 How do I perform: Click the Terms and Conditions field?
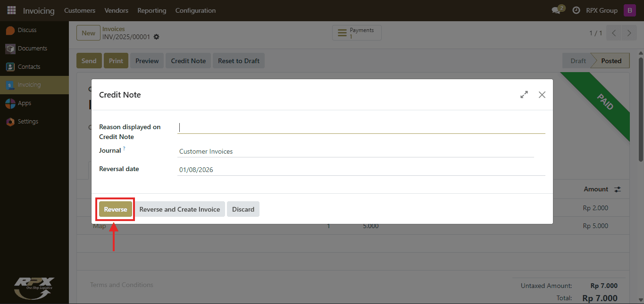(122, 285)
